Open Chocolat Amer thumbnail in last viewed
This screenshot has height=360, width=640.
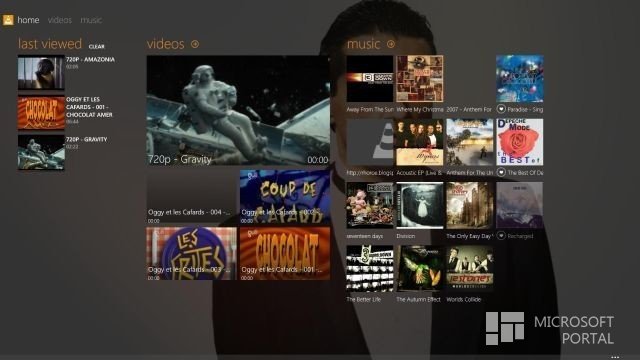41,113
